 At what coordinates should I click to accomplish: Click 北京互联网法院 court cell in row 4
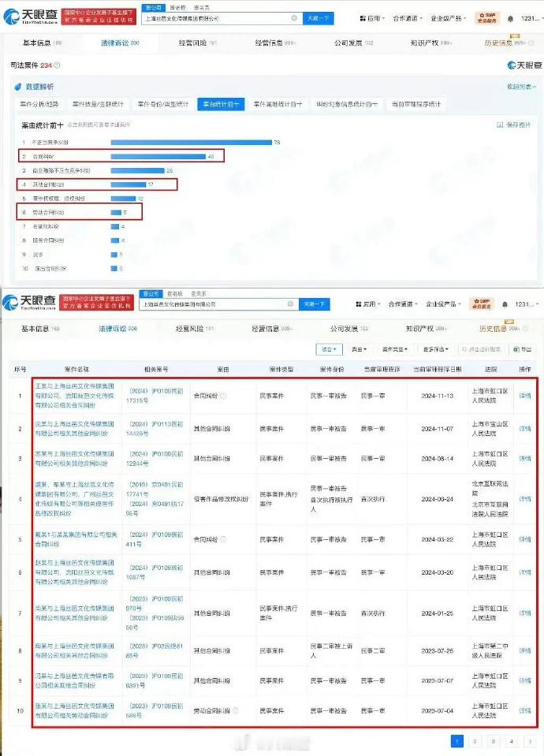click(x=490, y=489)
